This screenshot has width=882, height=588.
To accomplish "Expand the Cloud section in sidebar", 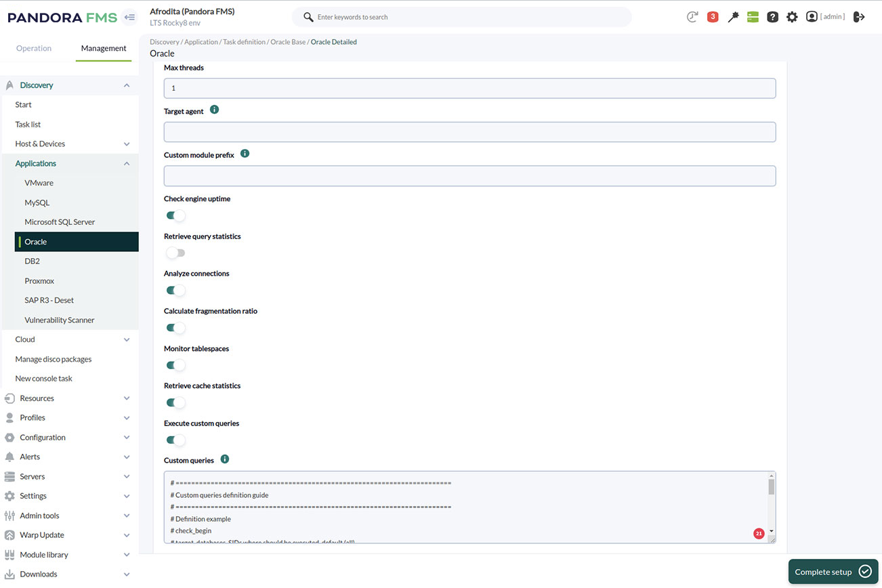I will click(126, 340).
